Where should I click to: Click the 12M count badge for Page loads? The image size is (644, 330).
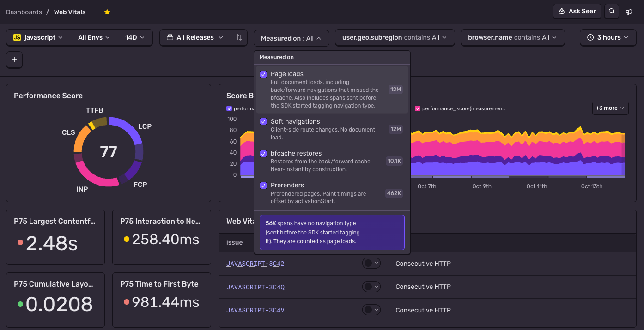point(395,90)
